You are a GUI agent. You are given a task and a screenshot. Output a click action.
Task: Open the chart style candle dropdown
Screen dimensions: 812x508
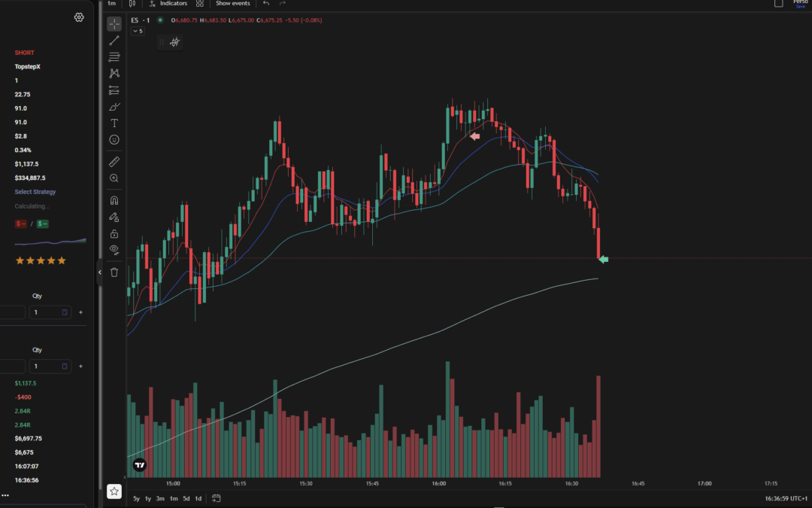coord(132,4)
